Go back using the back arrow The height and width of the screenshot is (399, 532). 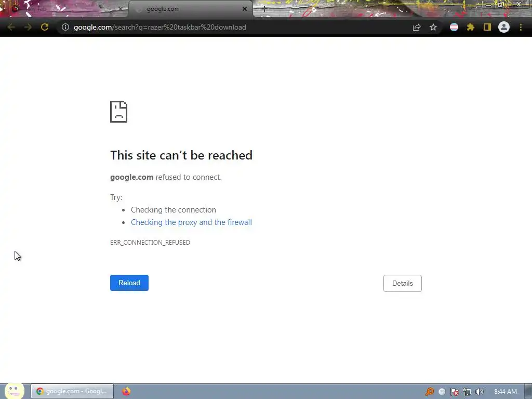click(11, 27)
